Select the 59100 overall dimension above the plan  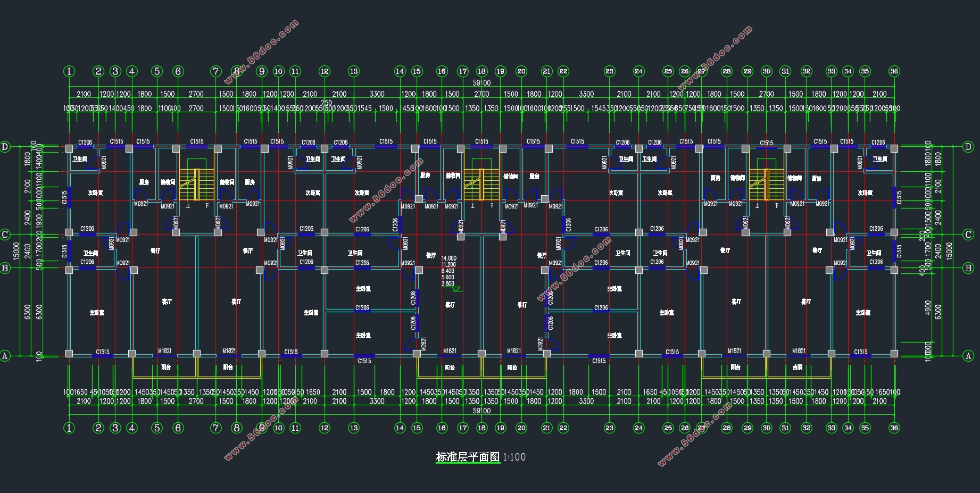tap(481, 83)
